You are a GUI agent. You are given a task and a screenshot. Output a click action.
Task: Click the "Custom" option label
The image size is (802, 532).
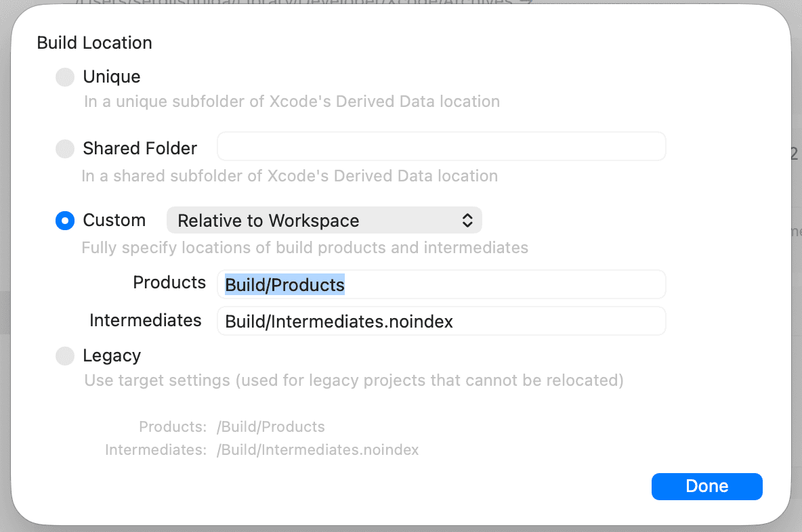[x=114, y=220]
